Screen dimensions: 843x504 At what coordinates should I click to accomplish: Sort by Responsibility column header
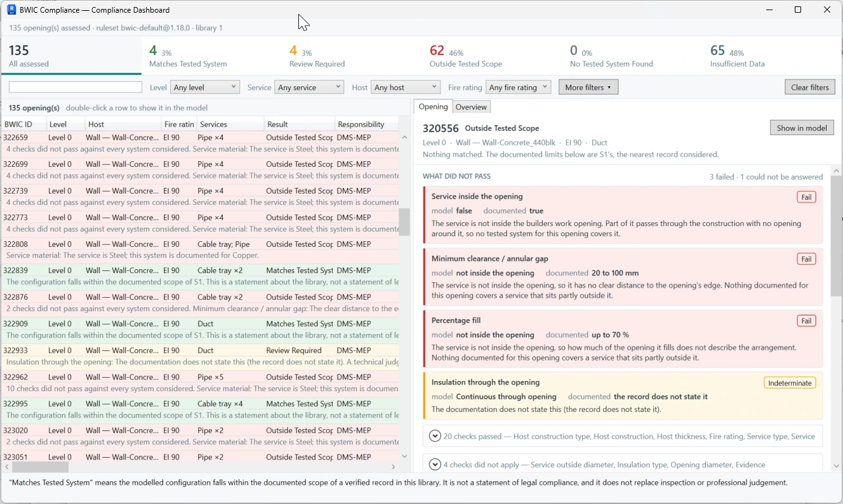(x=367, y=124)
